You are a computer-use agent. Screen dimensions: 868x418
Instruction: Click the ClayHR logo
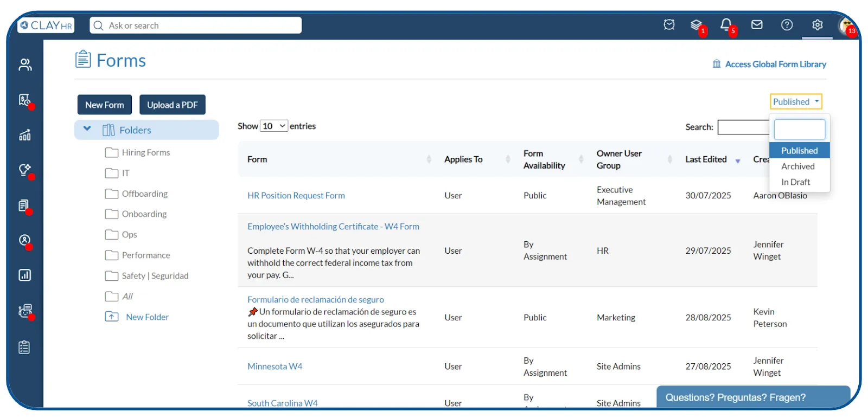tap(46, 25)
